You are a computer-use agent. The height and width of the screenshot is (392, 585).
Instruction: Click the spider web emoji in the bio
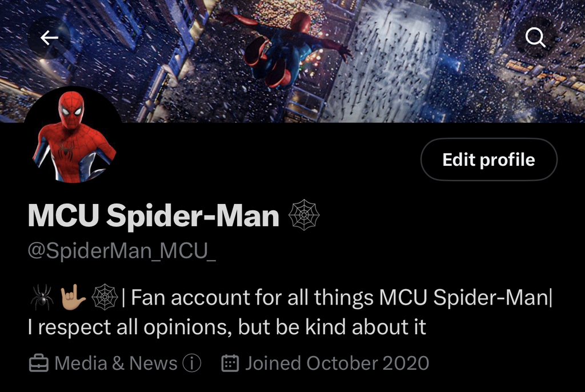pos(105,297)
